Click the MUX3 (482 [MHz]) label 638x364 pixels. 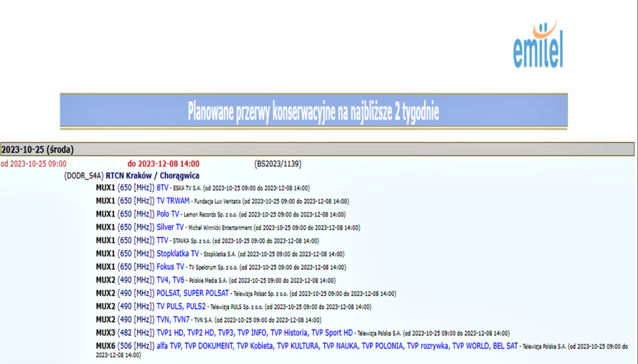coord(125,333)
